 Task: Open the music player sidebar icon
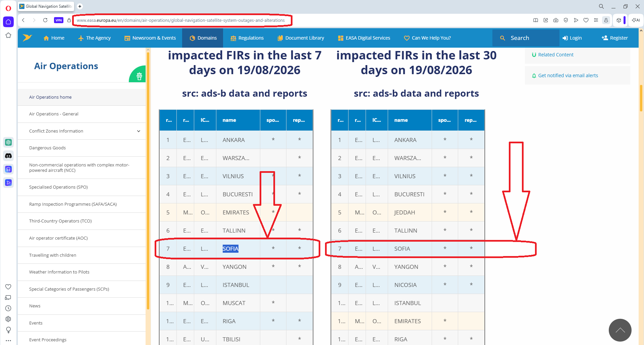pyautogui.click(x=8, y=169)
